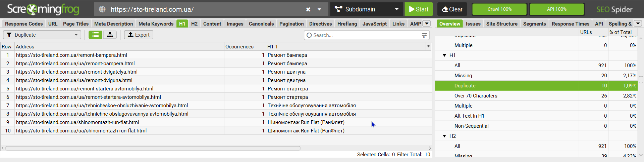Click the Crawl 100% progress bar

pos(499,9)
